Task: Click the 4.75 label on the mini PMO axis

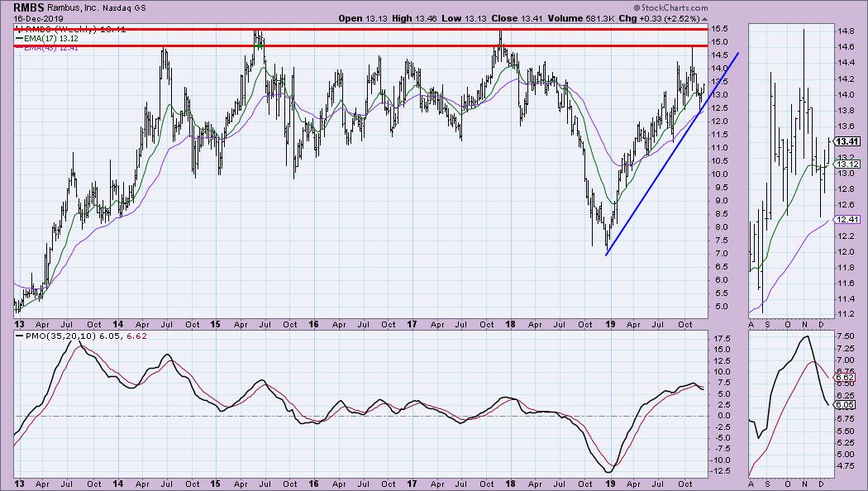Action: click(846, 466)
